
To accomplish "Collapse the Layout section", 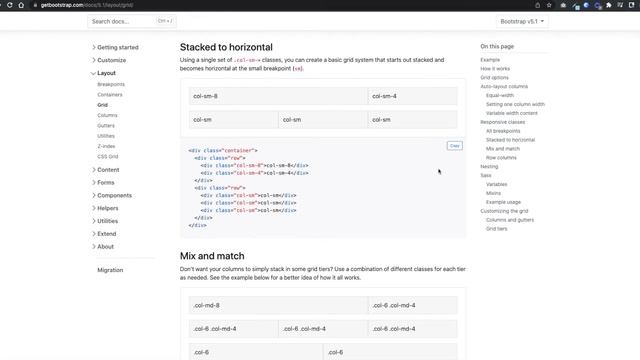I will 103,73.
